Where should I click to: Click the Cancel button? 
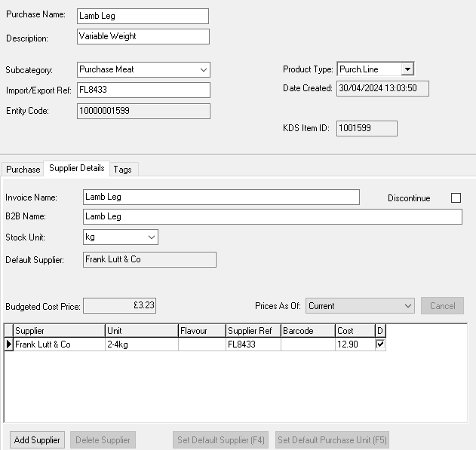(x=442, y=306)
